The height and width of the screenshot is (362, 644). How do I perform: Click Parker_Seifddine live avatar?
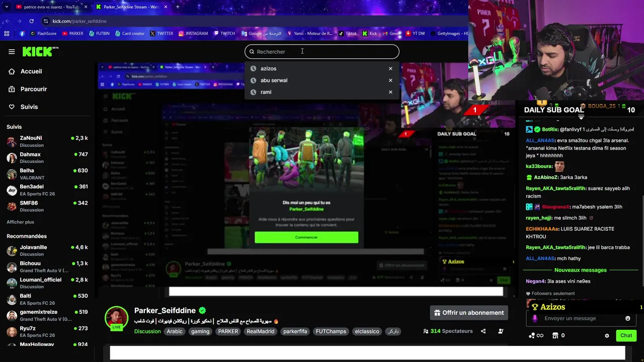coord(116,318)
